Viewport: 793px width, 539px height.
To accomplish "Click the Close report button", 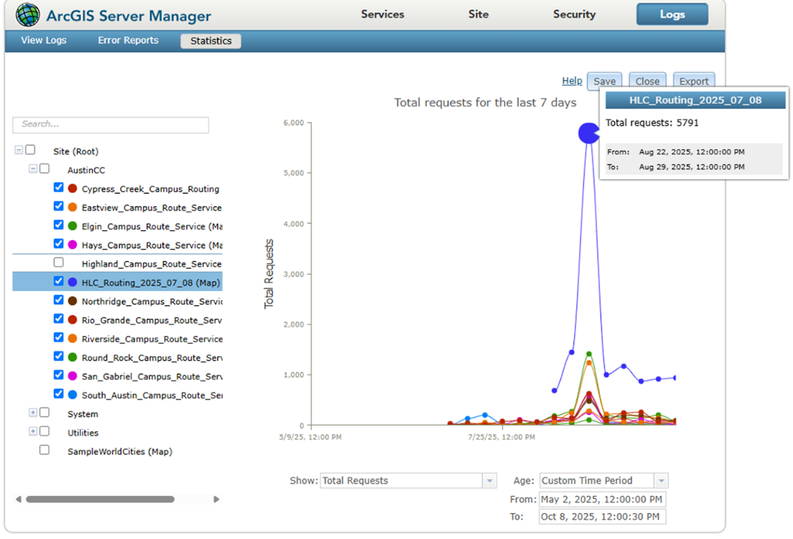I will (647, 81).
